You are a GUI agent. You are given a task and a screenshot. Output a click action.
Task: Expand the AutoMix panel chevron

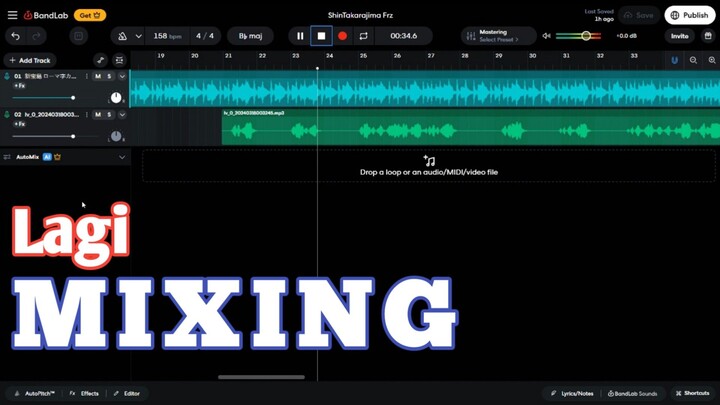[122, 157]
